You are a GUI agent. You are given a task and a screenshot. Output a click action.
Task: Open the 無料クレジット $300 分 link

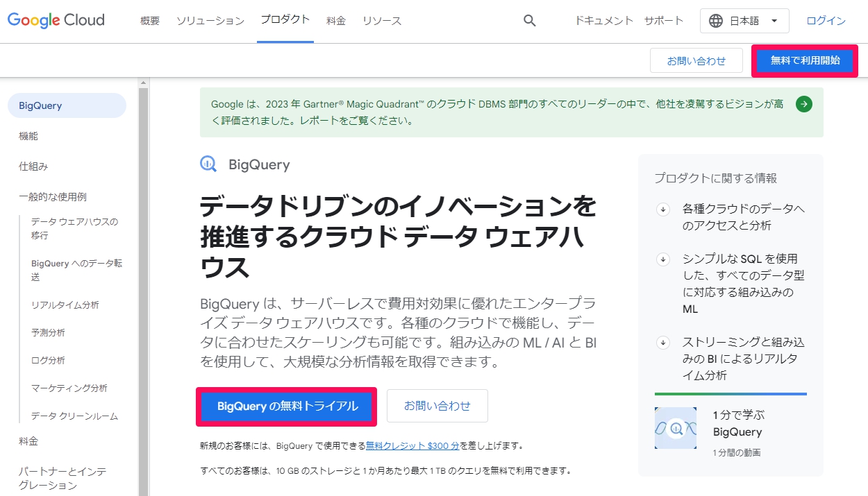[x=412, y=445]
